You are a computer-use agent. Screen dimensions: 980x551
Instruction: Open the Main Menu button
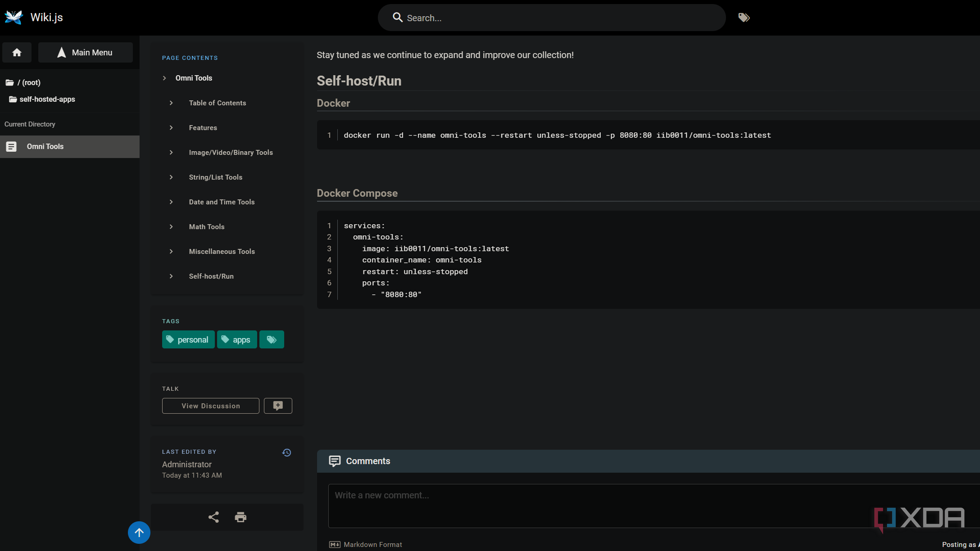(x=85, y=53)
